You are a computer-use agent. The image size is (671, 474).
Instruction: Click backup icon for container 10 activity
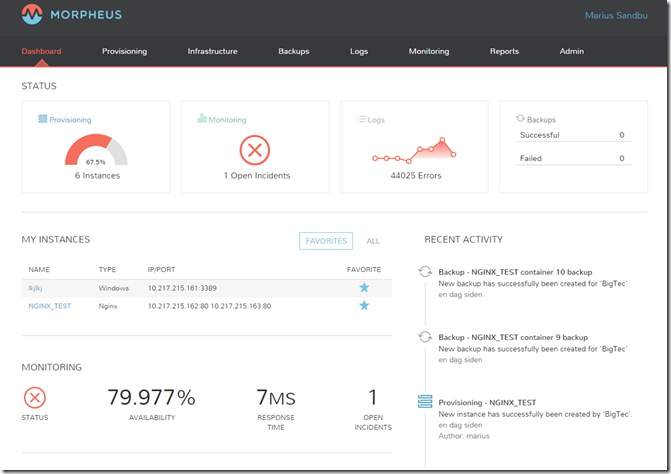tap(425, 272)
